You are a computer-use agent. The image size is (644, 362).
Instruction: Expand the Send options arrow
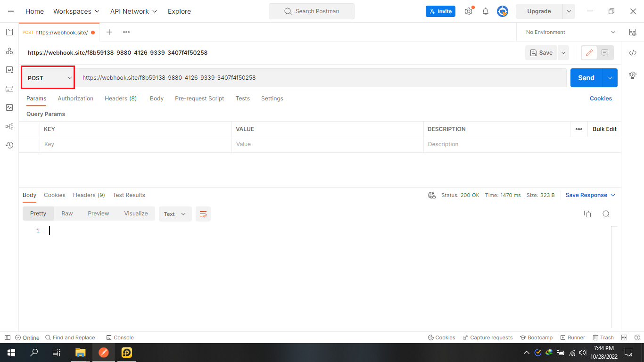(x=610, y=78)
